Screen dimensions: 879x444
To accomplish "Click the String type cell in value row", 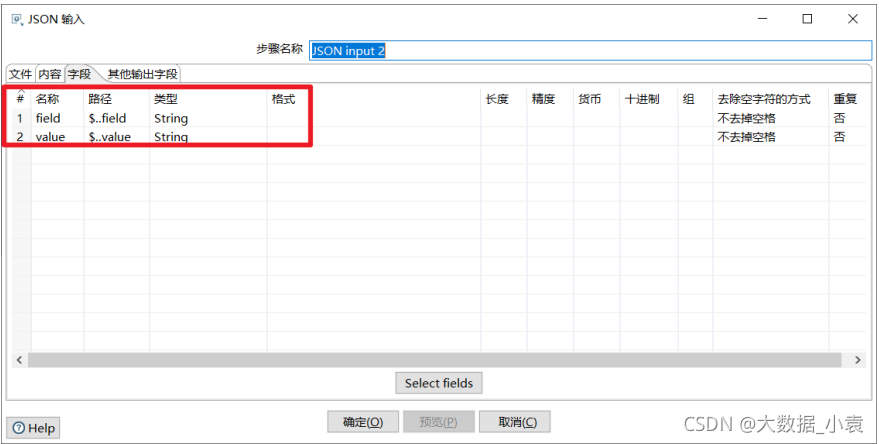I will [208, 137].
